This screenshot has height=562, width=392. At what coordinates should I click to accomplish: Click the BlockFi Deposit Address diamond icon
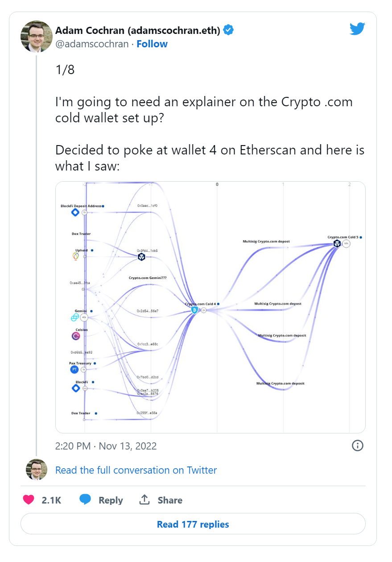click(75, 212)
